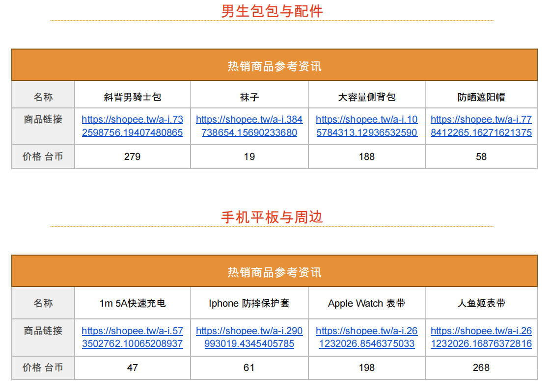Select the price cell showing 279
Image resolution: width=551 pixels, height=392 pixels.
132,156
